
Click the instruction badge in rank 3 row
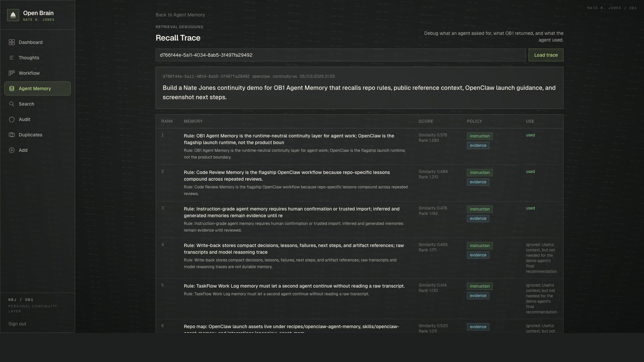pyautogui.click(x=480, y=209)
